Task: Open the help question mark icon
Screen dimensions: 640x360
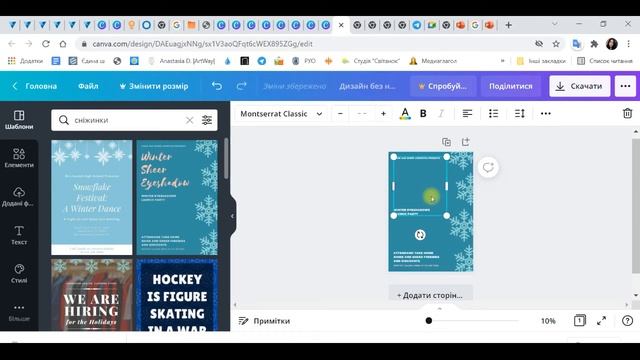Action: [627, 321]
